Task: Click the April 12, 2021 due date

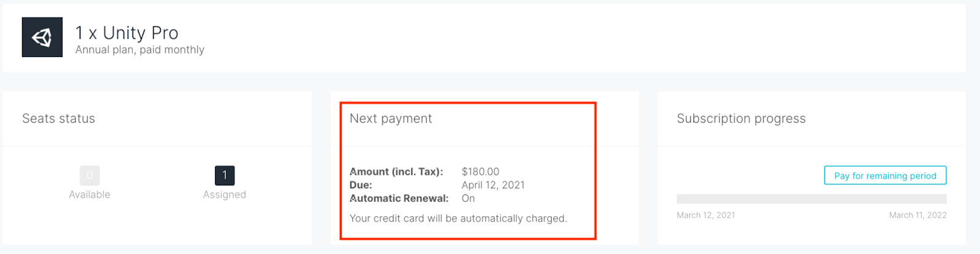Action: tap(493, 185)
